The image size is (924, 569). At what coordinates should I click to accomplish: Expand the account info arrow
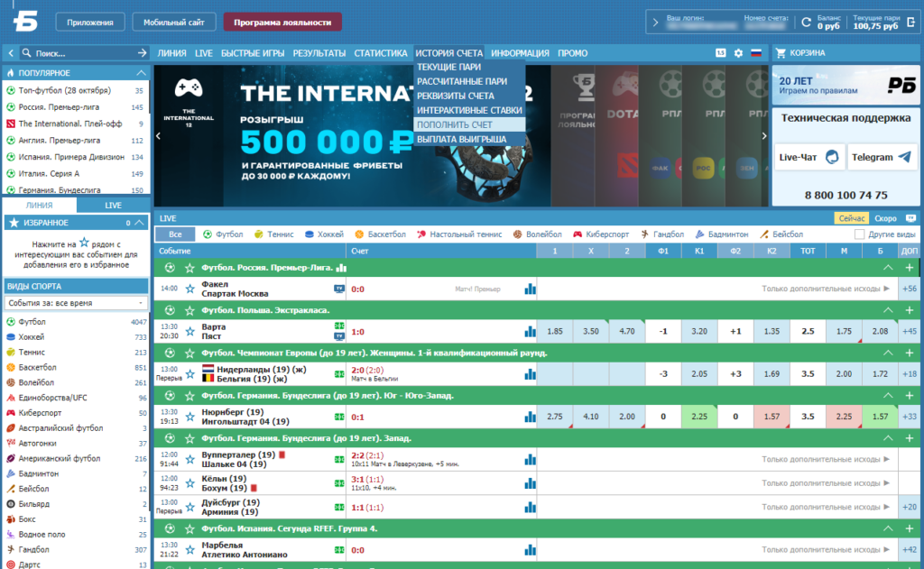coord(655,23)
